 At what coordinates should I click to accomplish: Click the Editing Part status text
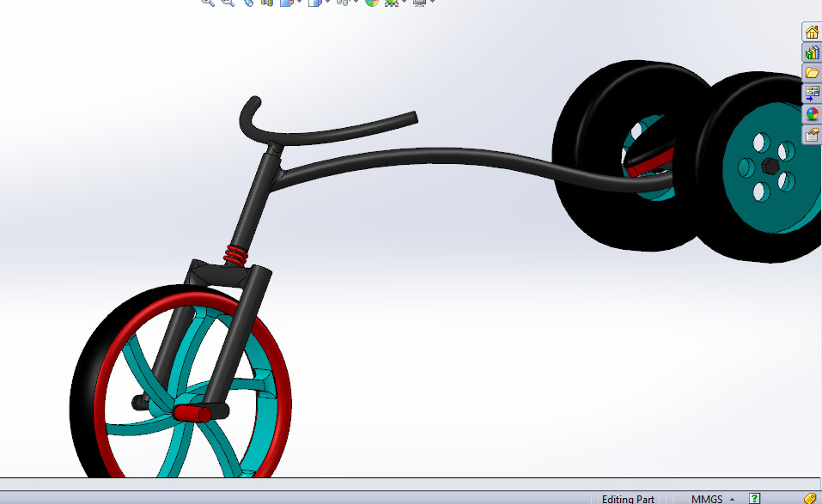628,500
